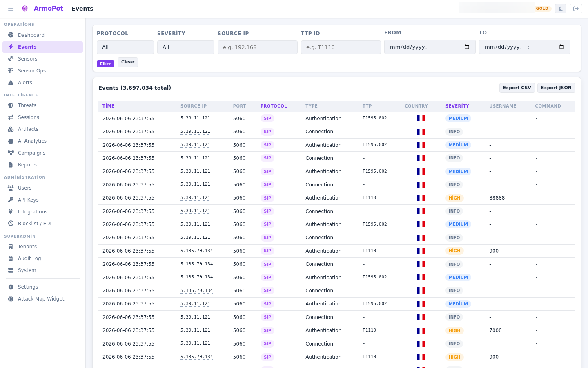Image resolution: width=588 pixels, height=368 pixels.
Task: Open the Severity filter dropdown
Action: pos(186,47)
